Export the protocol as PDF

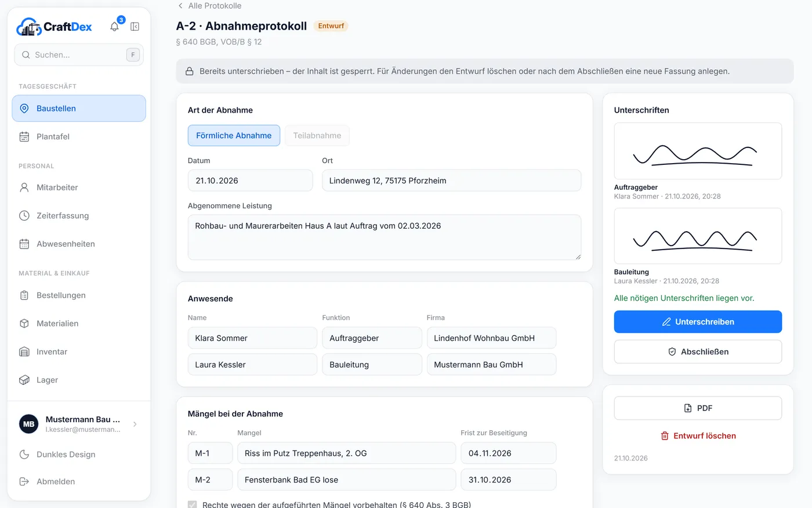[x=698, y=408]
